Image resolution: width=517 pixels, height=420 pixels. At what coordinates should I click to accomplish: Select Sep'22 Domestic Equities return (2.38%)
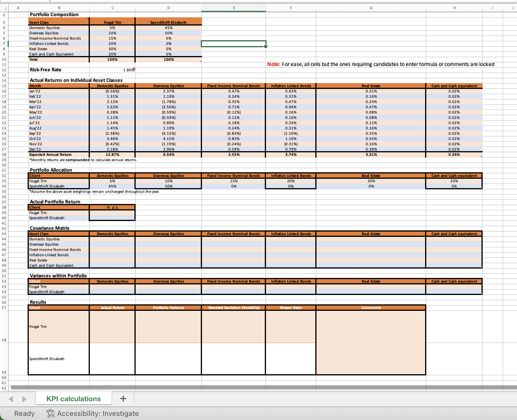click(x=112, y=133)
